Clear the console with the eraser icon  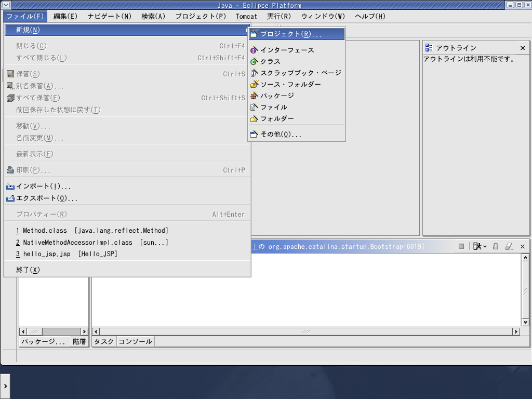point(509,246)
